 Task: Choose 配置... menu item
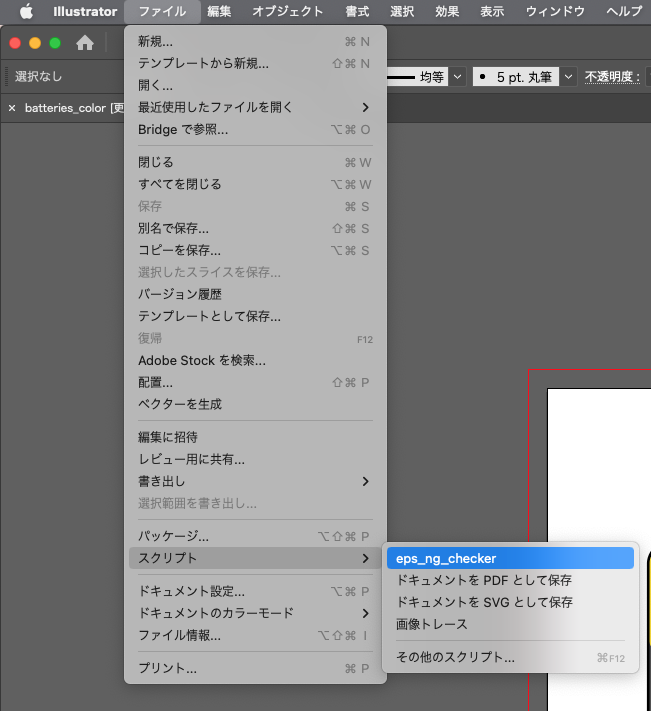coord(255,383)
